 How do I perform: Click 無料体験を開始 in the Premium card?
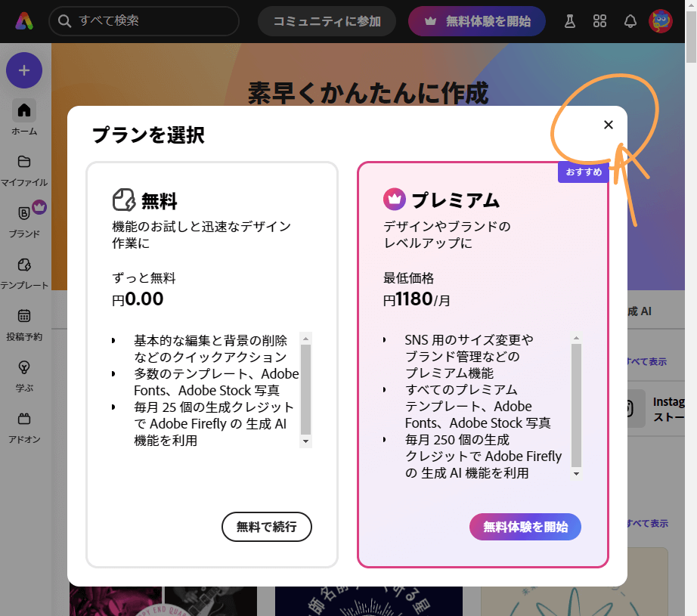[x=525, y=527]
